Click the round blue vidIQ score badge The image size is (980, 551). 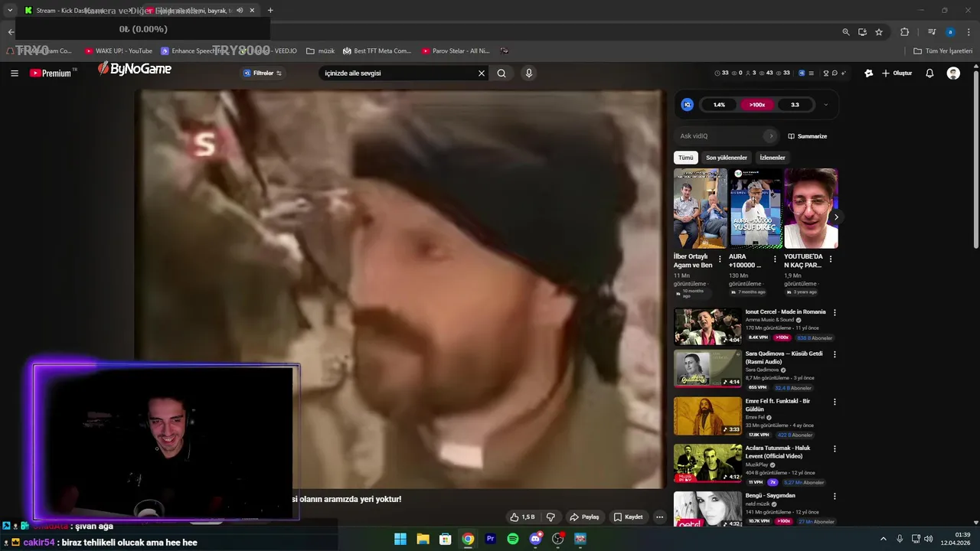(x=687, y=105)
